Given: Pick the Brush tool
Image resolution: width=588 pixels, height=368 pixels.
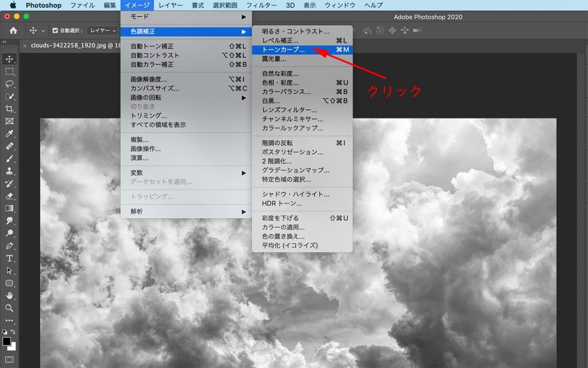Looking at the screenshot, I should pos(9,159).
